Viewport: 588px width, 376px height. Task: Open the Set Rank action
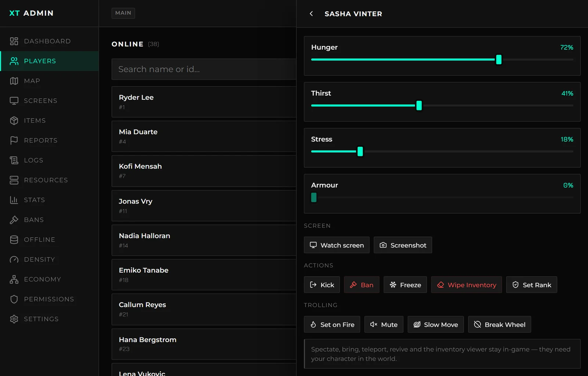531,285
